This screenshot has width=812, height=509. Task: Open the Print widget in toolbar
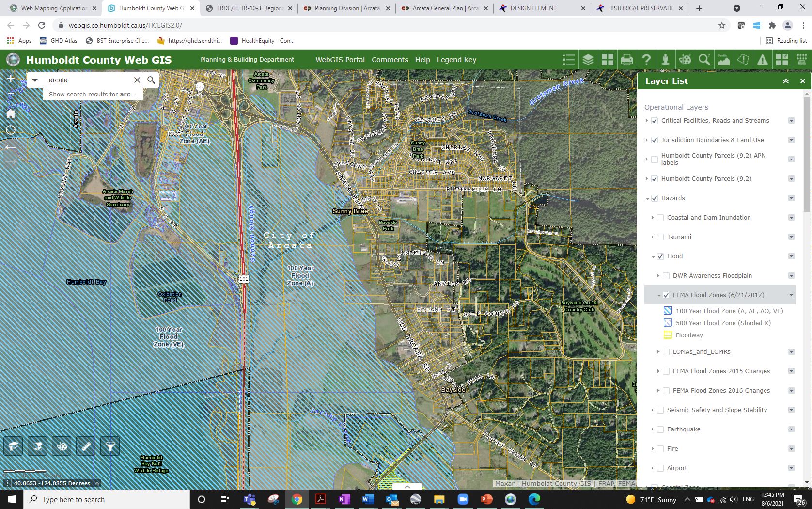click(x=626, y=60)
